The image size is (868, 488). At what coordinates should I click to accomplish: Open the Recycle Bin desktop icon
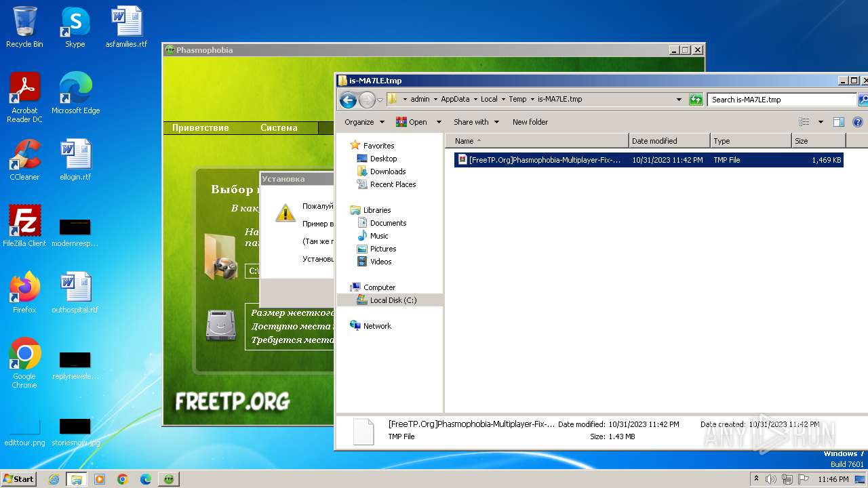click(24, 27)
